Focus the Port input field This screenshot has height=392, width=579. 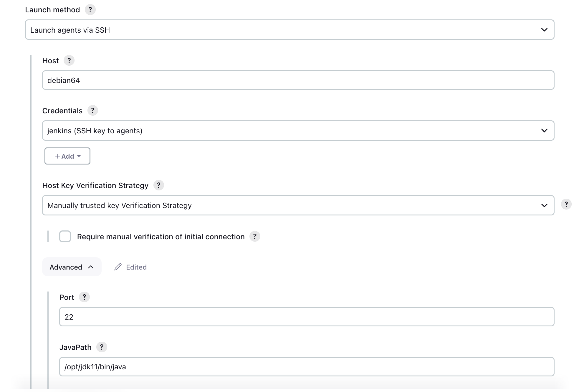[307, 317]
